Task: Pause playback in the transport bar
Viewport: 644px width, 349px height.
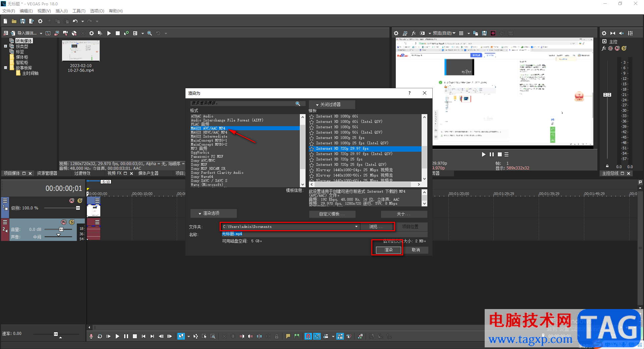Action: coord(126,336)
